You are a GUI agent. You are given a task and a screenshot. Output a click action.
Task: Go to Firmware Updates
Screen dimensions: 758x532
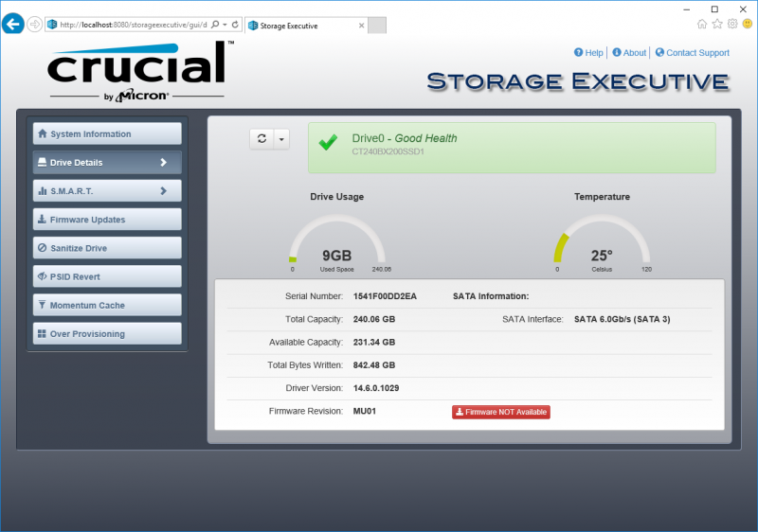[x=107, y=220]
